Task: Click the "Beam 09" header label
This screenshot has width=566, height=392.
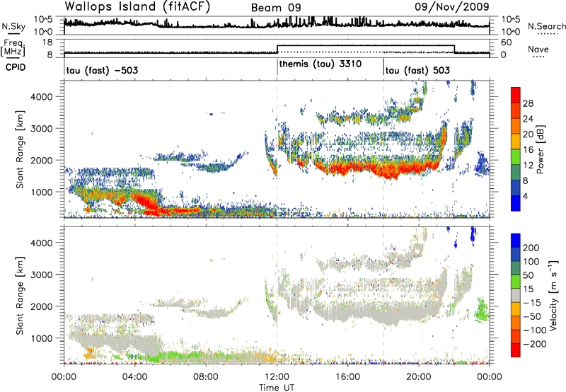Action: (276, 8)
